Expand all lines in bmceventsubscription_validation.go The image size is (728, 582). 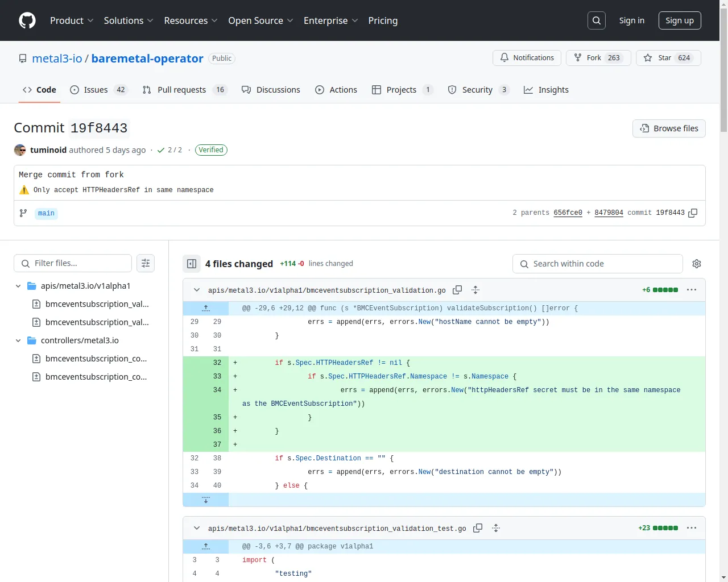(475, 290)
